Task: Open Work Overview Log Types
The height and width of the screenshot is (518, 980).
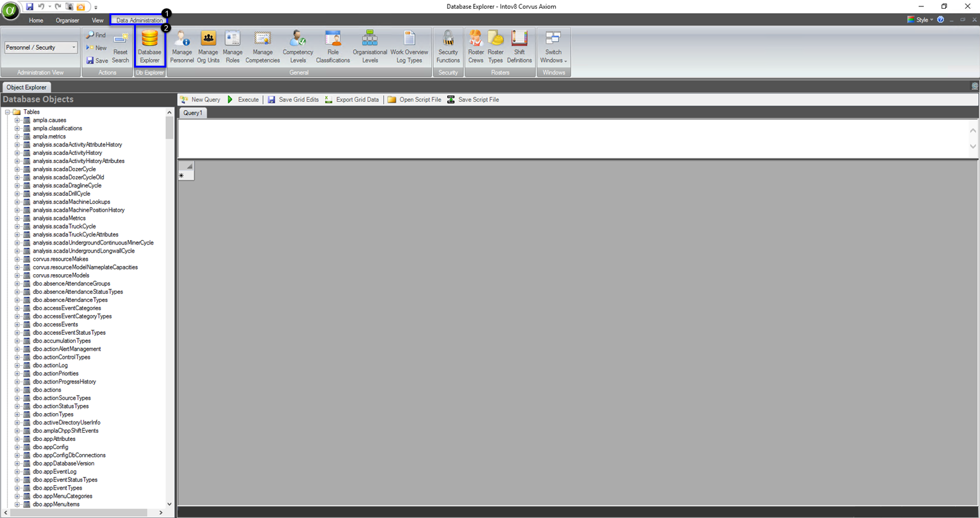Action: tap(409, 47)
